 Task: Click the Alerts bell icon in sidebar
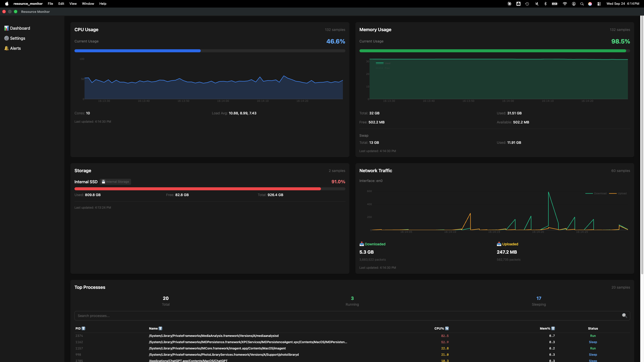(x=7, y=48)
